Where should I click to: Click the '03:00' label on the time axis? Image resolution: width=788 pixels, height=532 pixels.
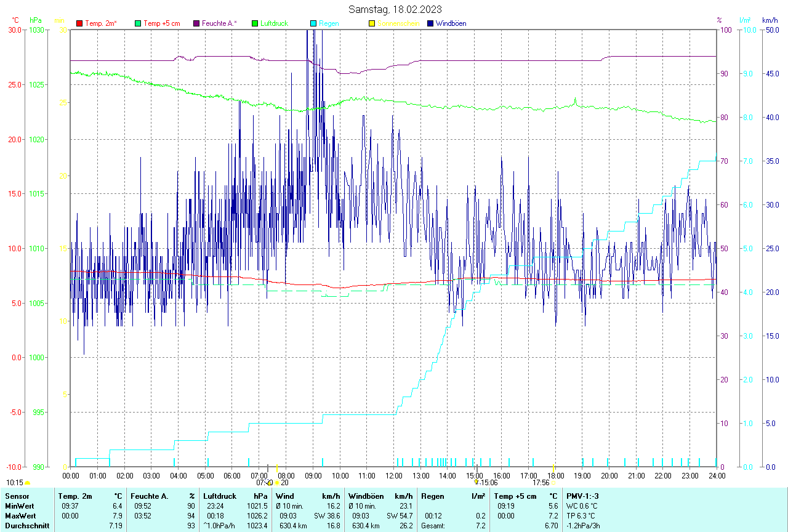[151, 475]
